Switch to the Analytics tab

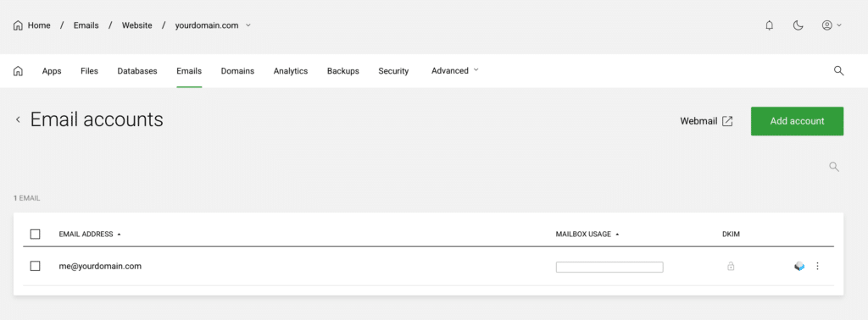(x=291, y=71)
